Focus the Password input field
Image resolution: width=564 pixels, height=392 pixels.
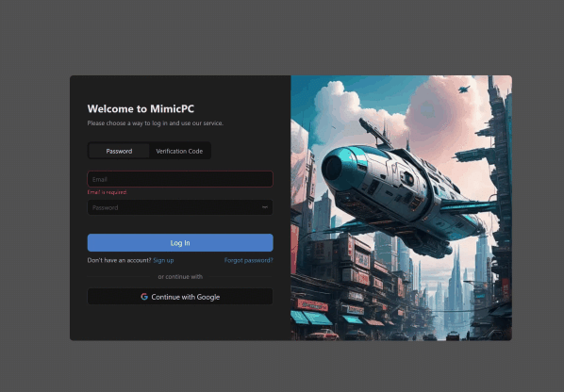(x=180, y=207)
